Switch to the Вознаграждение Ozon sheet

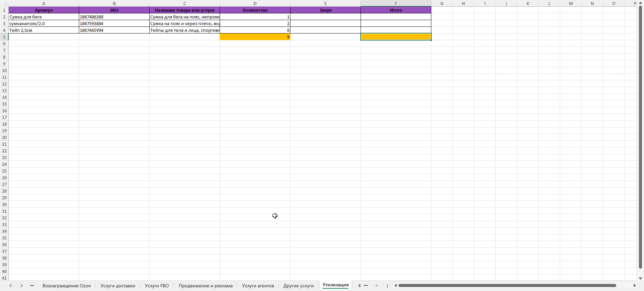tap(66, 286)
